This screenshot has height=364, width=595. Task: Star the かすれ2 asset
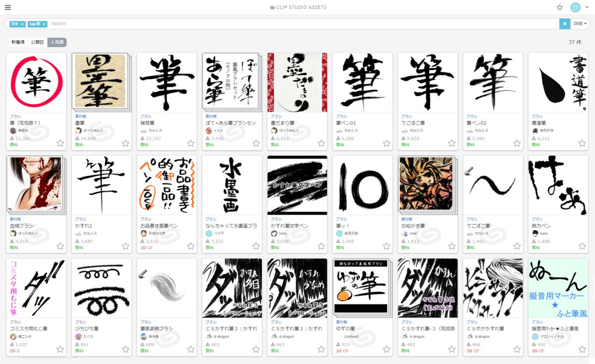point(125,246)
